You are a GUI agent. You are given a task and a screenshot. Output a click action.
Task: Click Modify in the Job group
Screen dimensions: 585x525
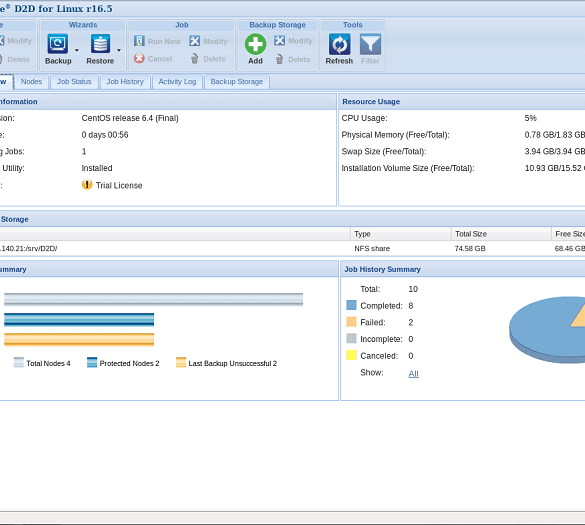[208, 41]
